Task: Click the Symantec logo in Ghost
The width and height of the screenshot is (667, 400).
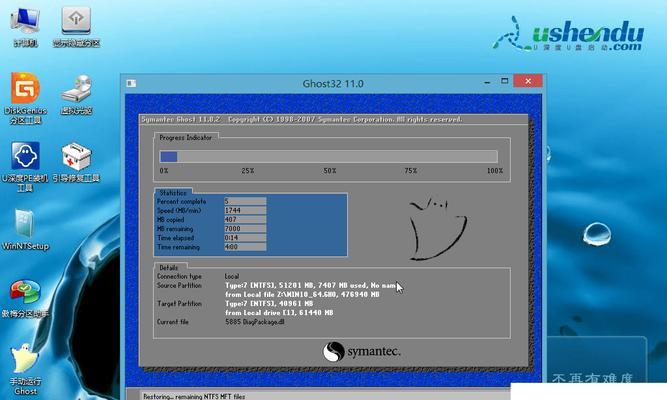Action: pos(362,351)
